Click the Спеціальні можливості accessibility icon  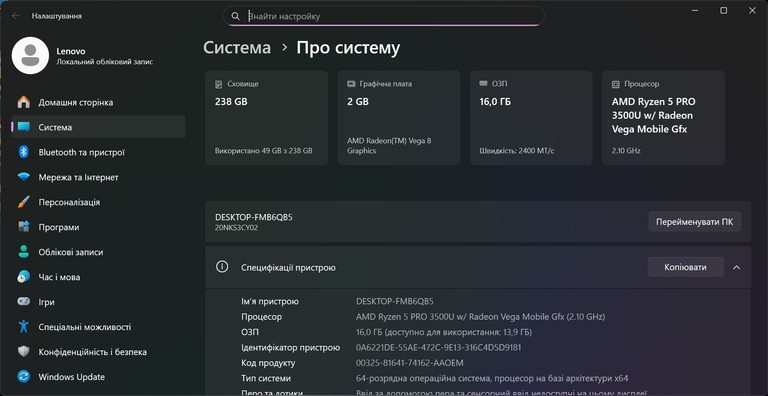point(24,326)
